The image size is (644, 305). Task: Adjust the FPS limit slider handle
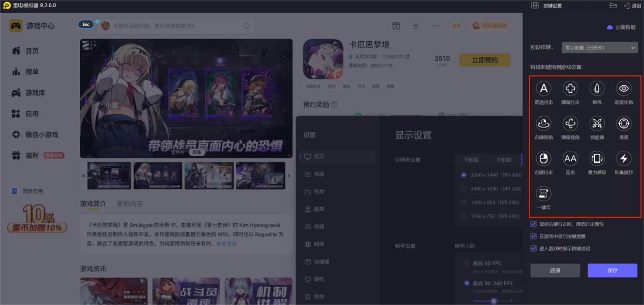pyautogui.click(x=494, y=301)
